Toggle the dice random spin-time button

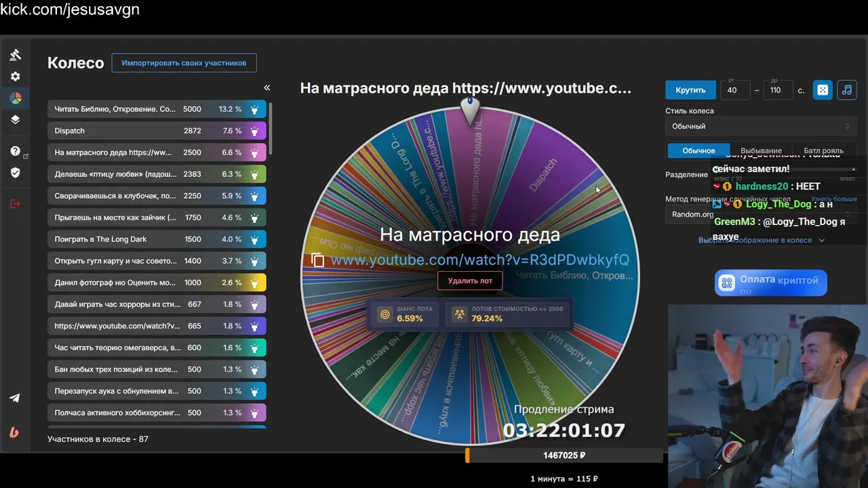click(x=823, y=89)
